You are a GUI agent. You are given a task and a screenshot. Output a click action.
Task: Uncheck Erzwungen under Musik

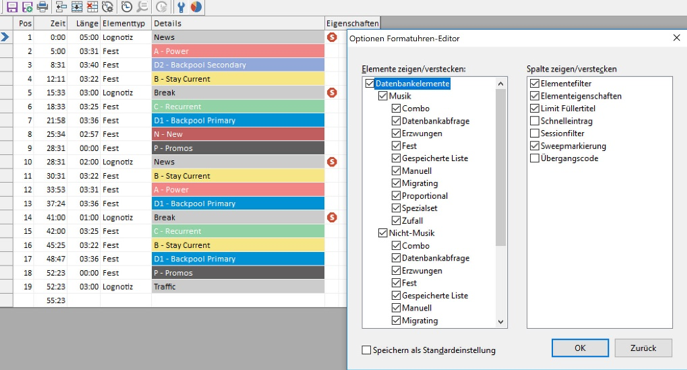pyautogui.click(x=396, y=133)
